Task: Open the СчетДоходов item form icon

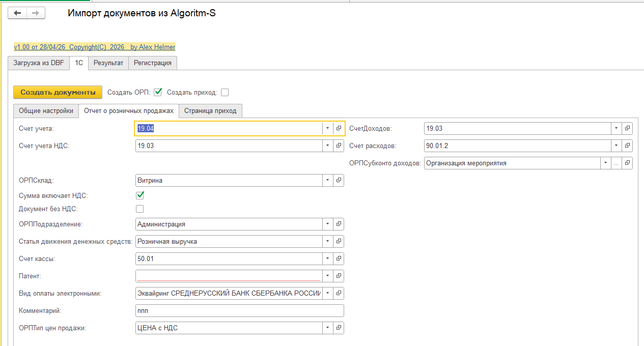Action: (x=627, y=129)
